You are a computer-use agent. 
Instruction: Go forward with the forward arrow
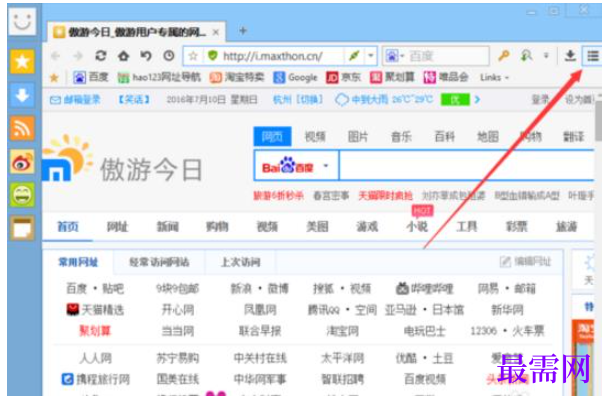click(78, 56)
